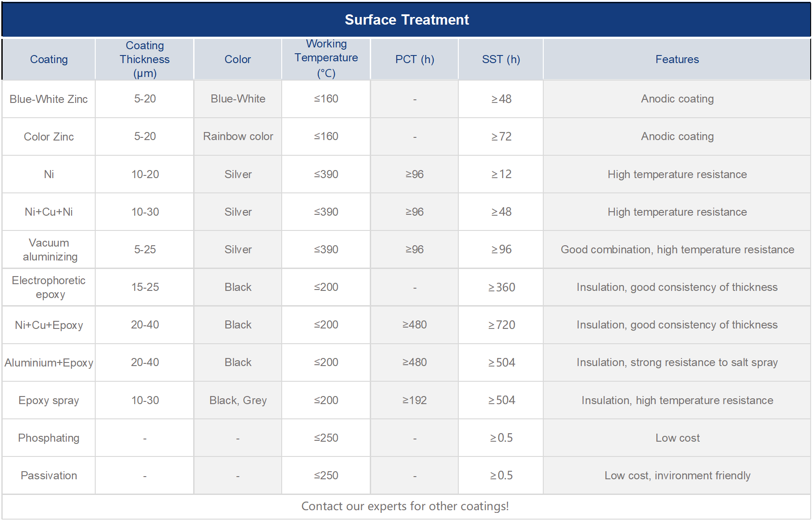Viewport: 812px width, 520px height.
Task: Click Insulation, strong resistance to salt spray
Action: (x=677, y=362)
